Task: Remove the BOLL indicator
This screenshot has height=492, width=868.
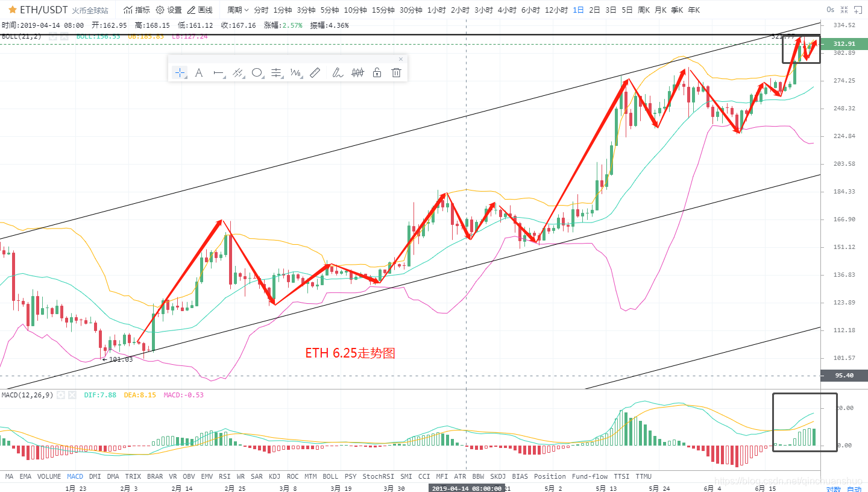Action: coord(64,36)
